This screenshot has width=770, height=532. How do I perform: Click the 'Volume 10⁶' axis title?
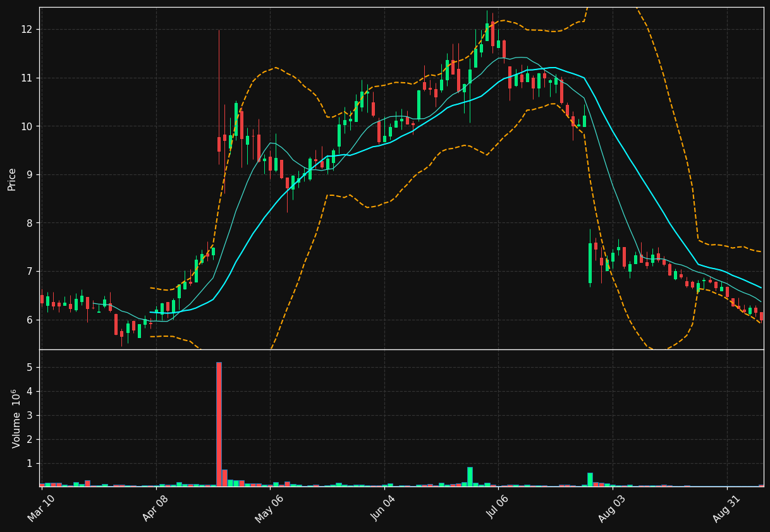point(16,418)
